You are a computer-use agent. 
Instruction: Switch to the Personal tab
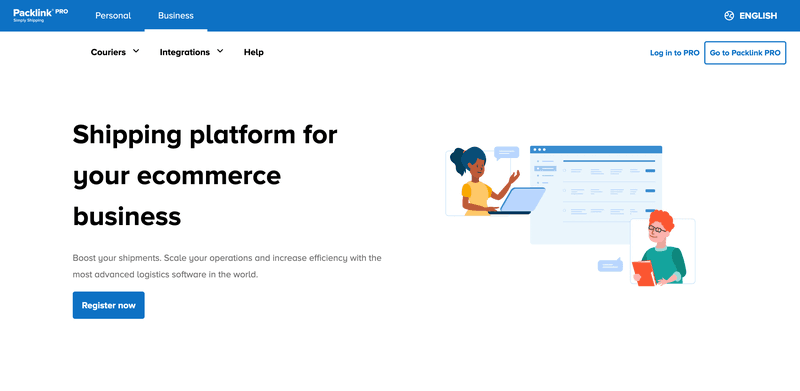point(113,15)
